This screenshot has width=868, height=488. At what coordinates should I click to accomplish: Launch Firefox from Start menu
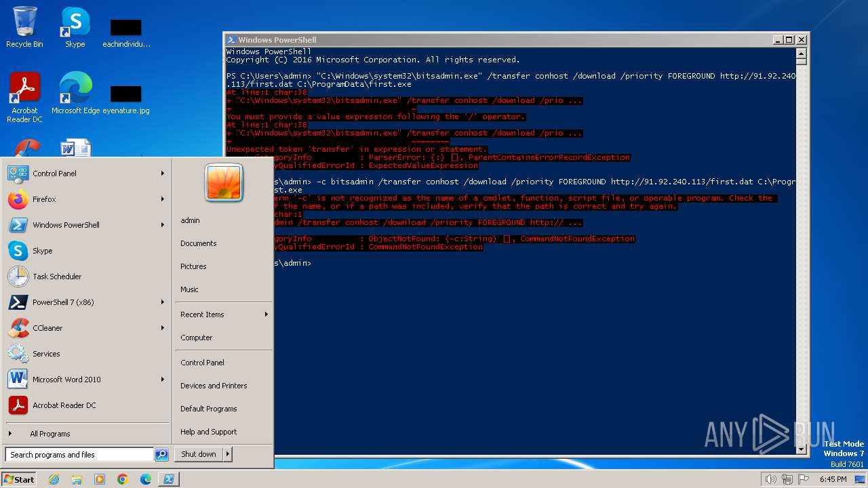click(x=86, y=199)
